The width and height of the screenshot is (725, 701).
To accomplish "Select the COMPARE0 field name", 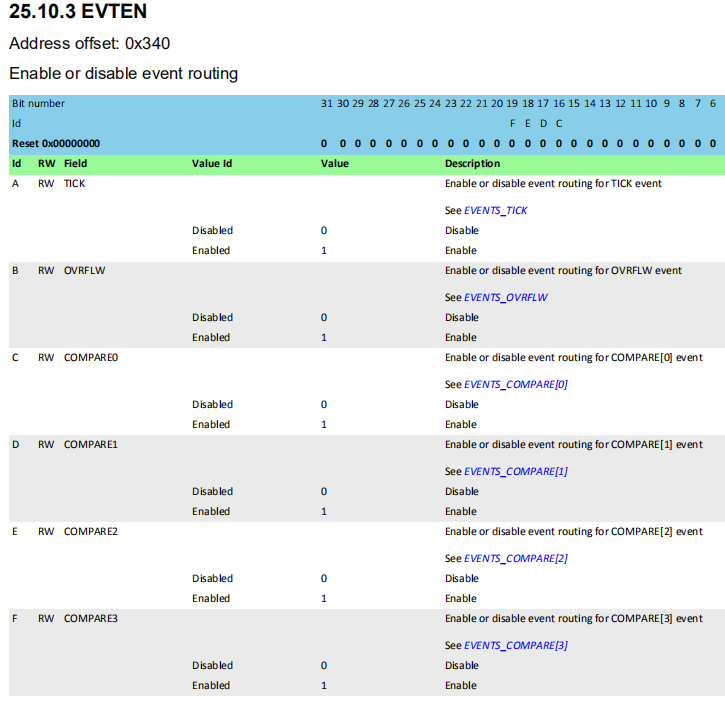I will tap(91, 357).
